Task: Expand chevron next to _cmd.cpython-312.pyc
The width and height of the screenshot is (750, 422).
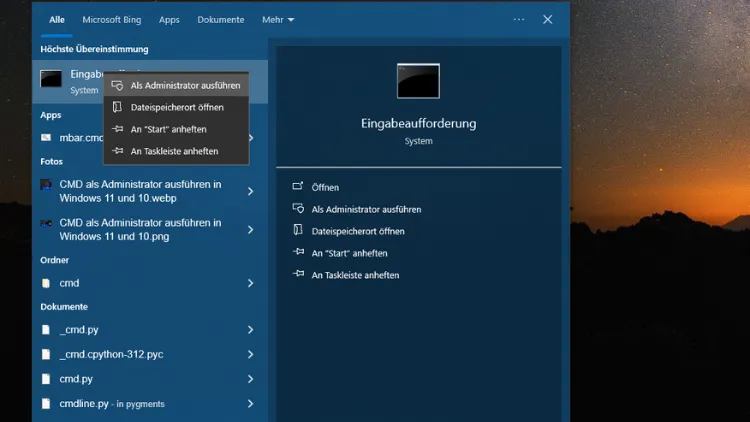Action: 250,355
